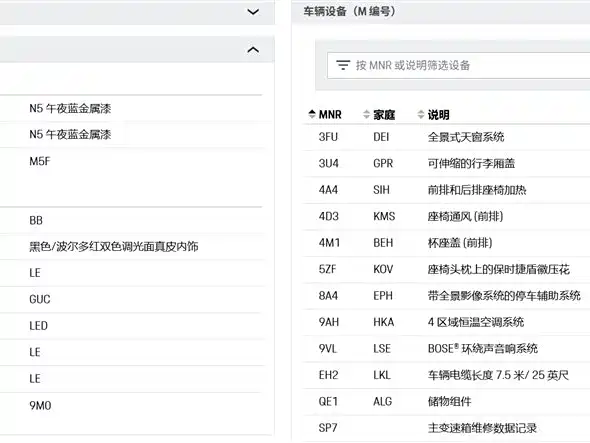Screen dimensions: 590x443
Task: Select the ALG family code
Action: (383, 402)
